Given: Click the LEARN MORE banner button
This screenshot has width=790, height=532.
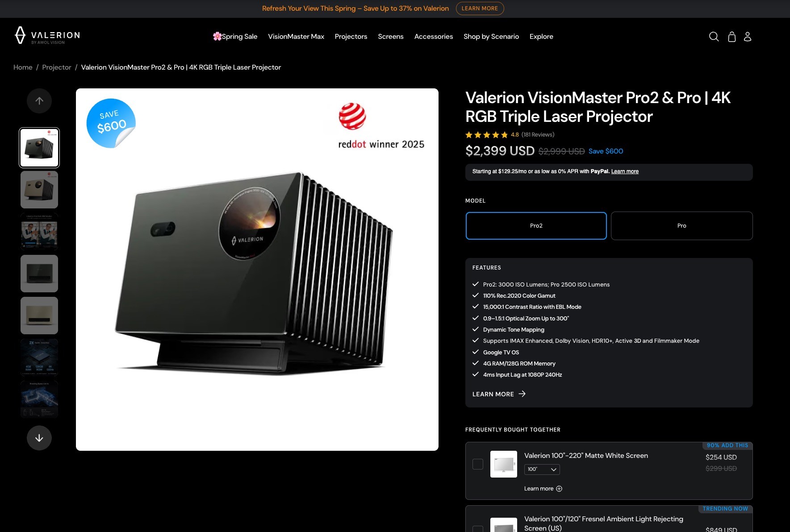Looking at the screenshot, I should [480, 8].
